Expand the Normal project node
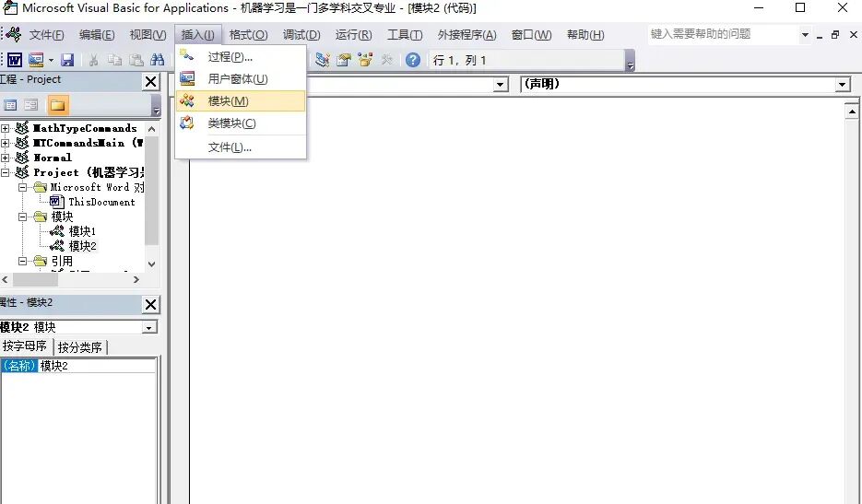 (6, 158)
